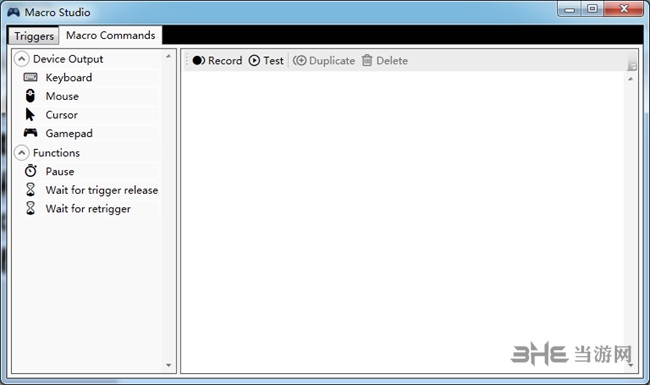Click the hourglass icon for Wait for retrigger
Image resolution: width=650 pixels, height=385 pixels.
click(30, 208)
